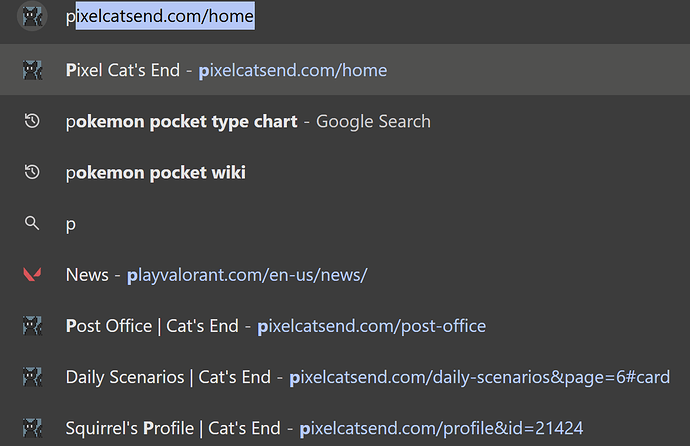
Task: Open pixelcatsend.com/profile&id=21424 link
Action: point(441,428)
